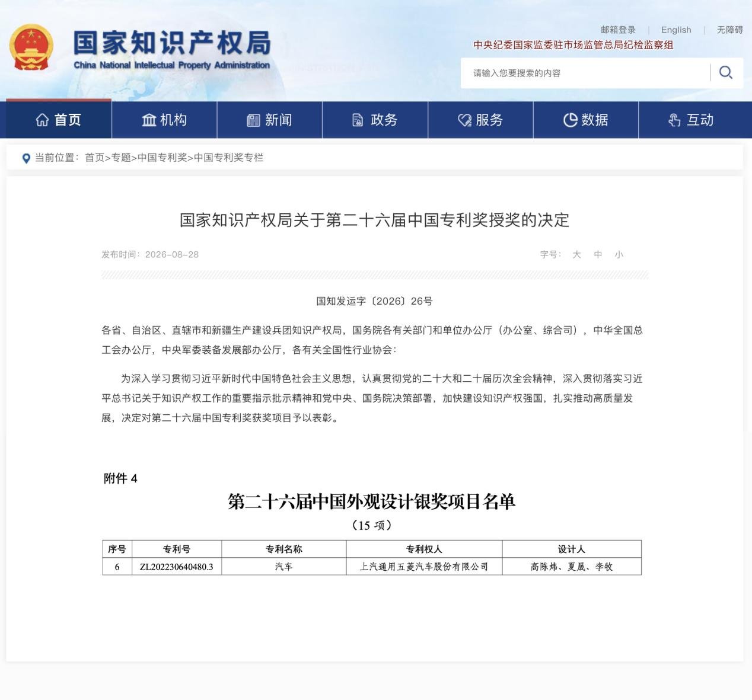The height and width of the screenshot is (700, 752).
Task: Click the search input field
Action: 585,73
